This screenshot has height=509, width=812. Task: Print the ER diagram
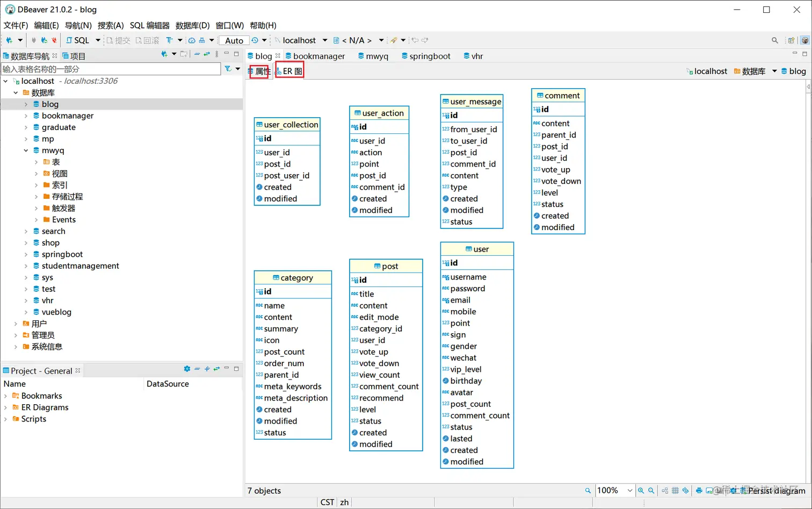point(699,491)
